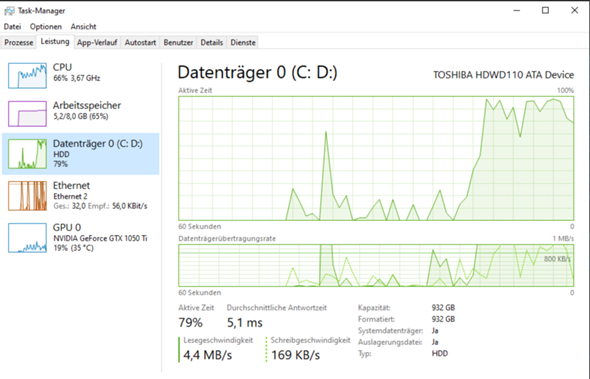The width and height of the screenshot is (590, 379).
Task: Select the GPU 0 entry label
Action: click(67, 228)
